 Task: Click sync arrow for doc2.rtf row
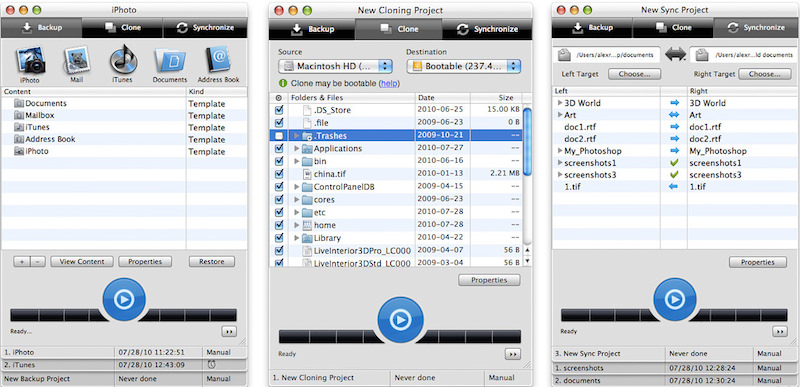click(674, 139)
